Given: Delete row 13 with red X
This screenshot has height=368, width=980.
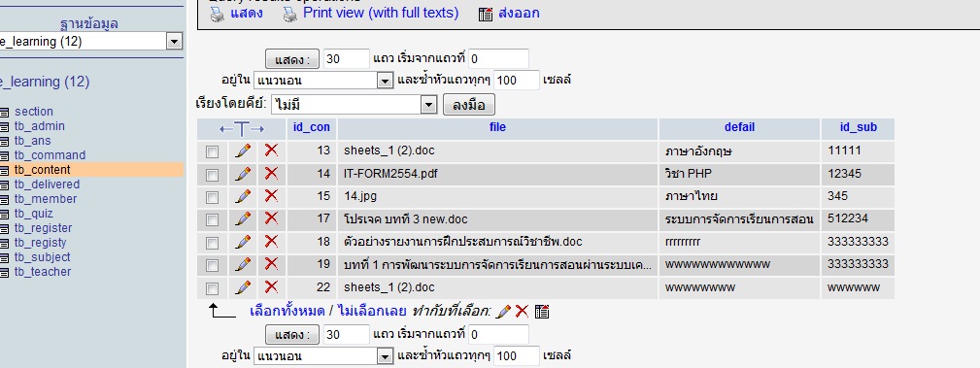Looking at the screenshot, I should coord(271,151).
